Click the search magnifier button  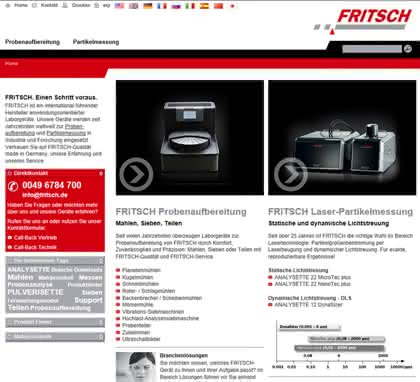pos(408,49)
